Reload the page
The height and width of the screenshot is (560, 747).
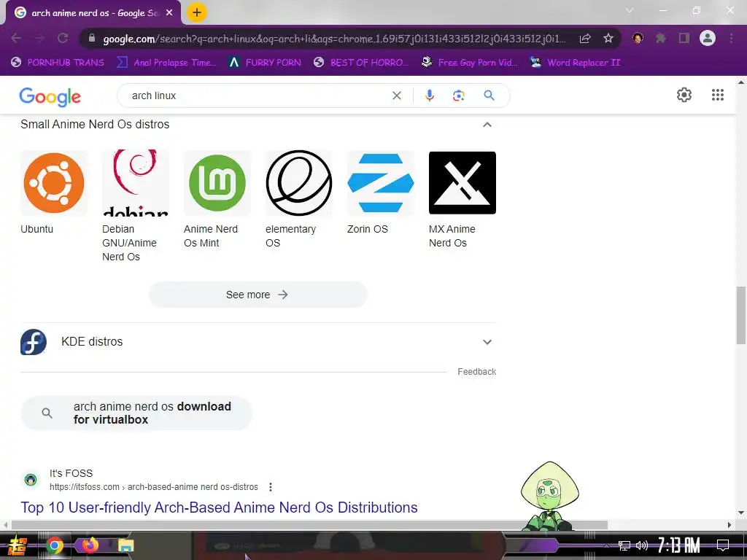(x=63, y=38)
